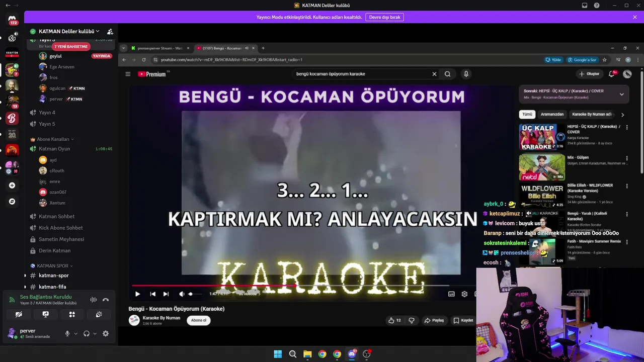This screenshot has height=362, width=644.
Task: Open Discord activities launcher button
Action: click(72, 314)
